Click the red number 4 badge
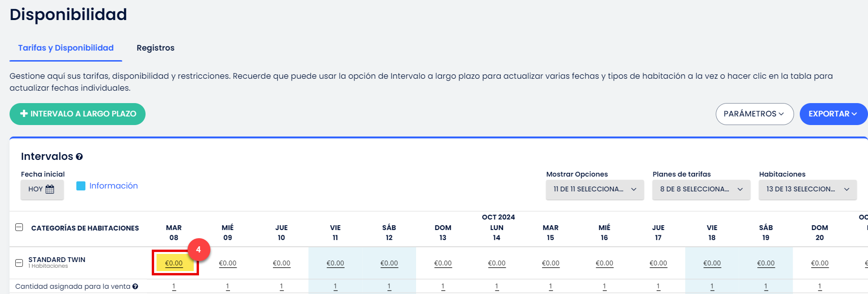Image resolution: width=868 pixels, height=294 pixels. tap(199, 250)
